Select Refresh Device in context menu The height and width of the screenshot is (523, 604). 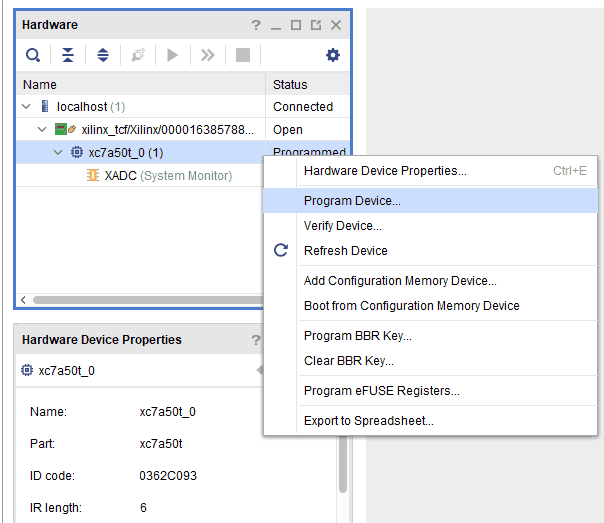click(345, 250)
